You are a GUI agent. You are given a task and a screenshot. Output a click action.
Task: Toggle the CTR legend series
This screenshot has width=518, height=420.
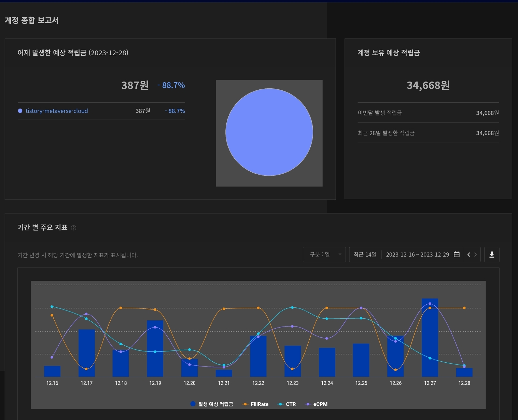[286, 404]
